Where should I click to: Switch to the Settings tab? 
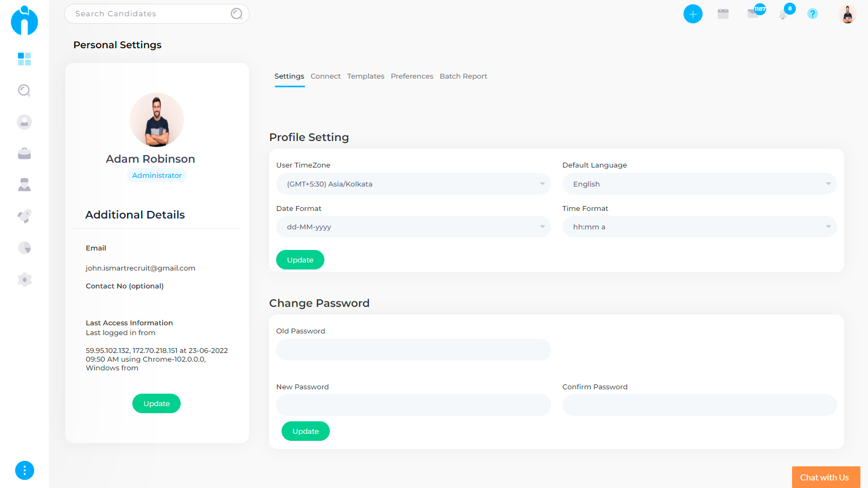(289, 76)
